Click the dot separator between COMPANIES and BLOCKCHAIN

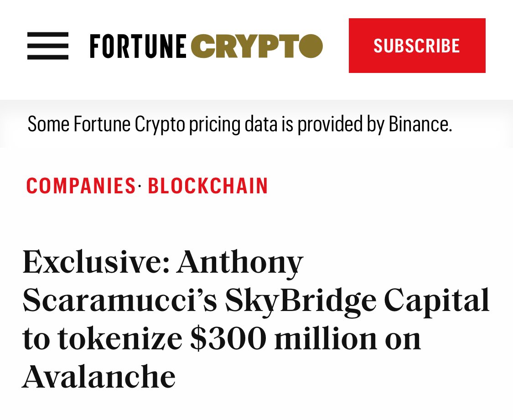point(139,187)
